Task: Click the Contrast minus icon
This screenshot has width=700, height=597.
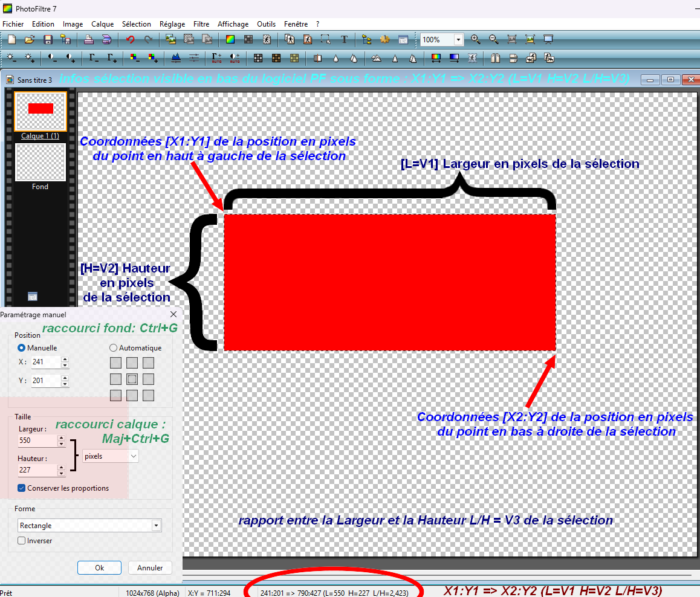Action: 52,58
